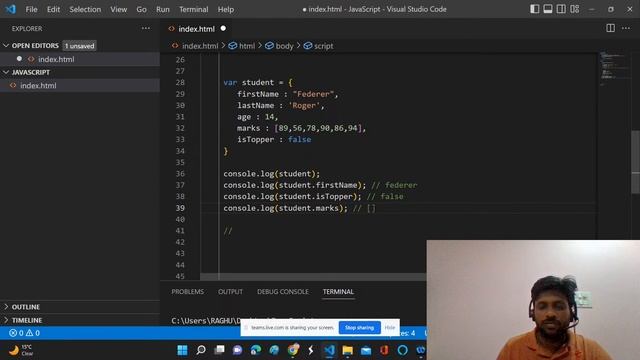Open Windows taskbar search
Screen dimensions: 640x360
tap(201, 350)
